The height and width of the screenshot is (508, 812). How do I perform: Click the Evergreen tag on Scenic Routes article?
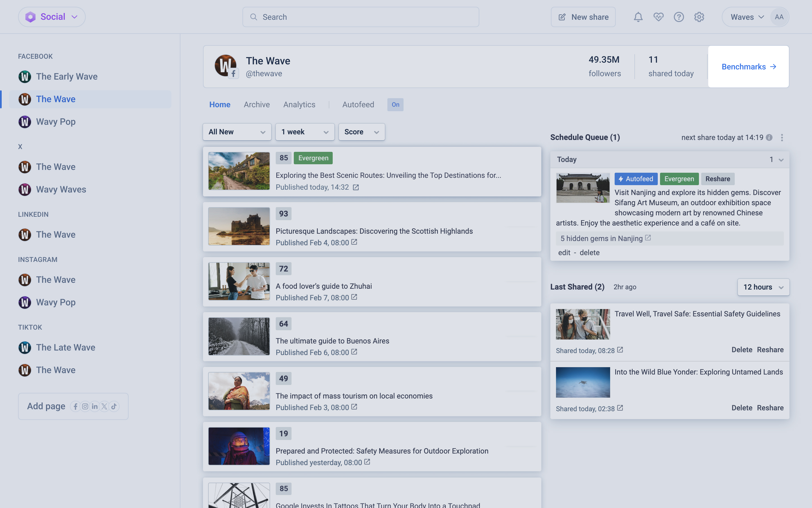click(313, 158)
